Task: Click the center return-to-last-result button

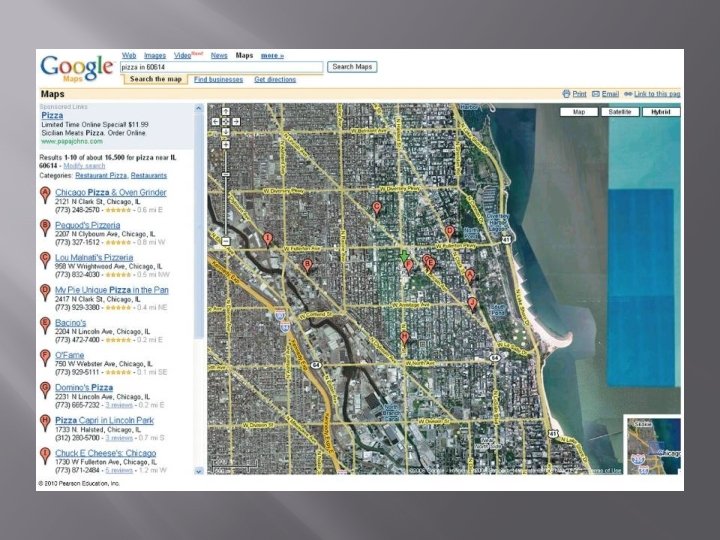Action: coord(225,122)
